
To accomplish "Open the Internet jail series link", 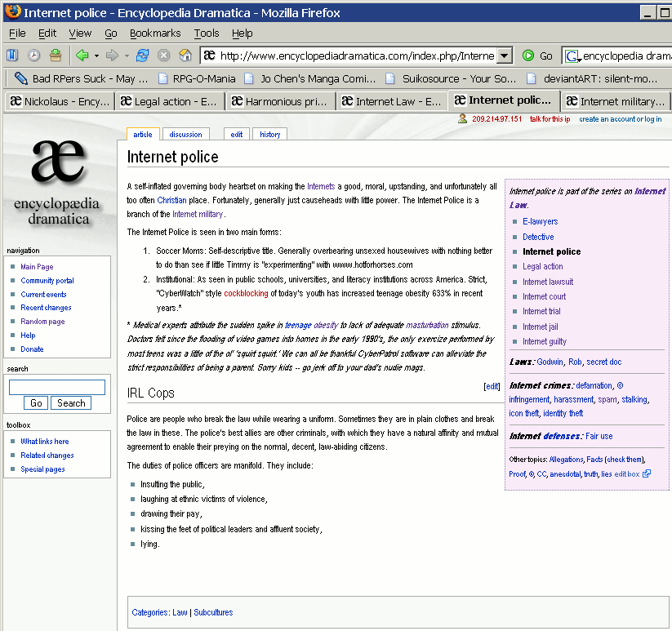I will (x=540, y=327).
